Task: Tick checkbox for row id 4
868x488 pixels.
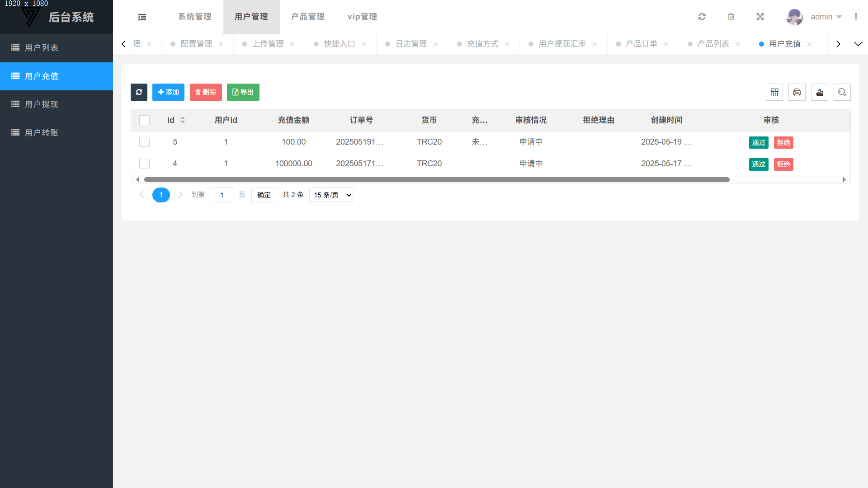Action: [x=144, y=164]
